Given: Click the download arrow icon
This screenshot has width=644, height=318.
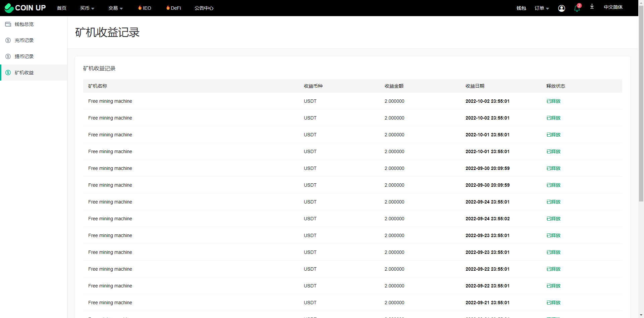Looking at the screenshot, I should click(592, 7).
